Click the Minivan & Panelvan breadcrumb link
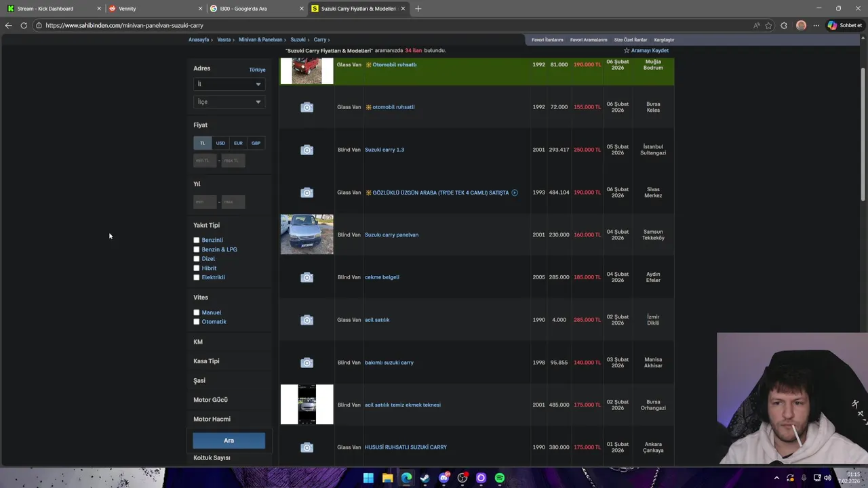The image size is (868, 488). coord(260,40)
